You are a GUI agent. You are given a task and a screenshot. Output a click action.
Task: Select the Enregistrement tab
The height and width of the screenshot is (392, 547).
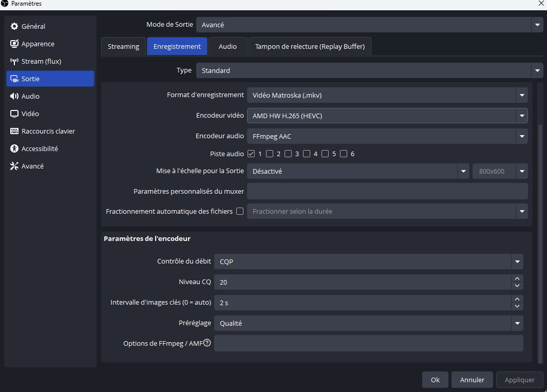[x=177, y=46]
